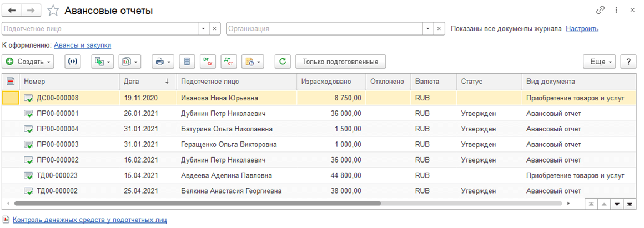Image resolution: width=644 pixels, height=228 pixels.
Task: Click the refresh list button
Action: (x=283, y=62)
